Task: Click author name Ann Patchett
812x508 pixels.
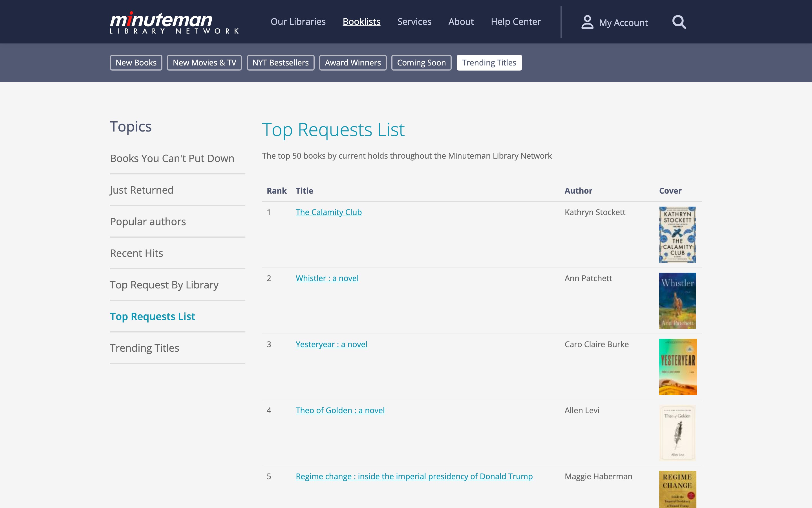Action: 588,278
